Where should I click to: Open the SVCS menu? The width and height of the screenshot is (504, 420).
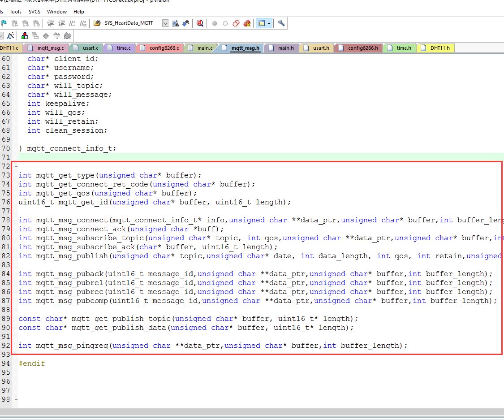pos(34,12)
